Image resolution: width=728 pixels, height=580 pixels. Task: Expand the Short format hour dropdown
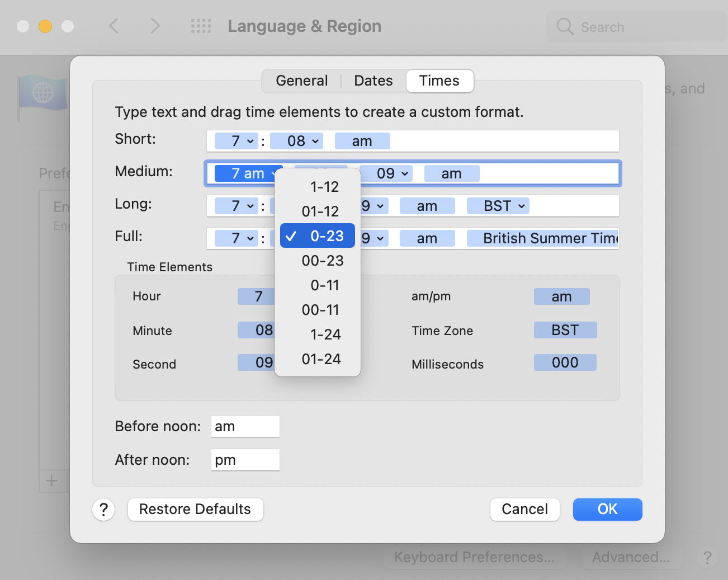coord(237,141)
